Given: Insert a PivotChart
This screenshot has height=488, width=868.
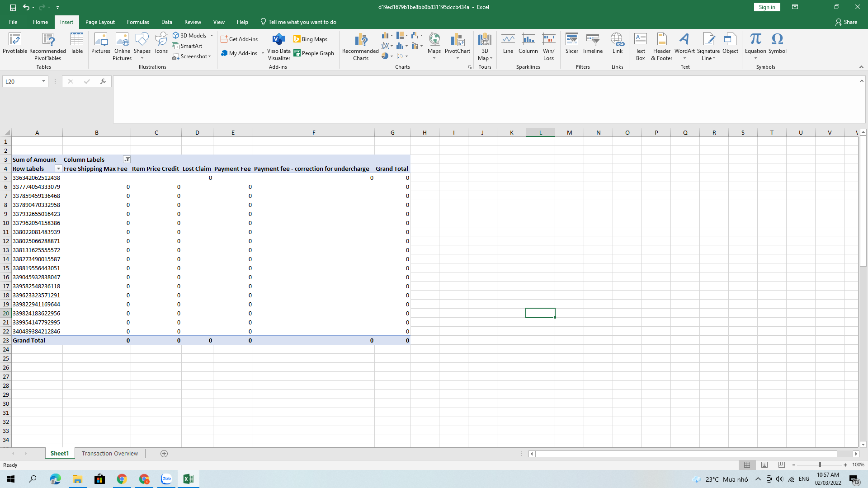Looking at the screenshot, I should click(457, 42).
